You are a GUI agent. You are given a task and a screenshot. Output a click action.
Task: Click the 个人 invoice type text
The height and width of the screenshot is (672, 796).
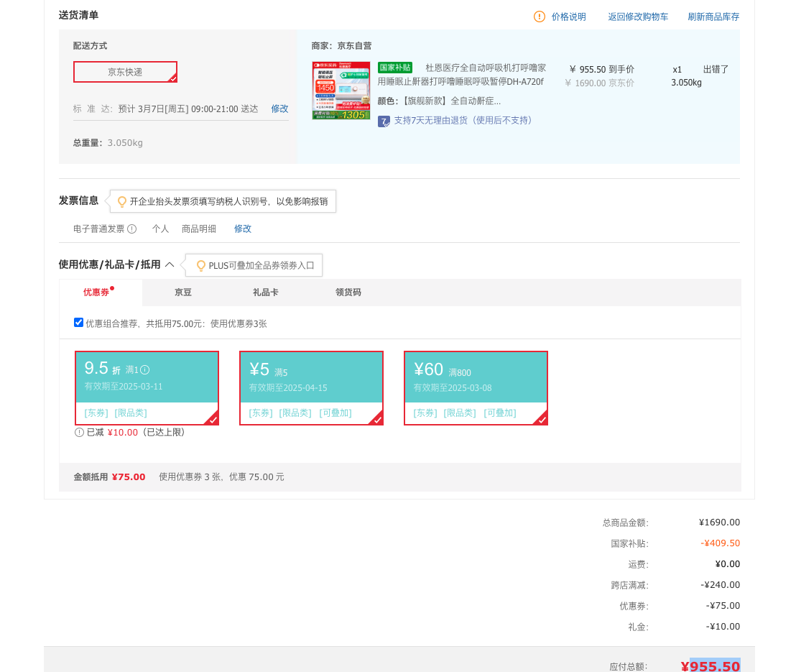160,229
